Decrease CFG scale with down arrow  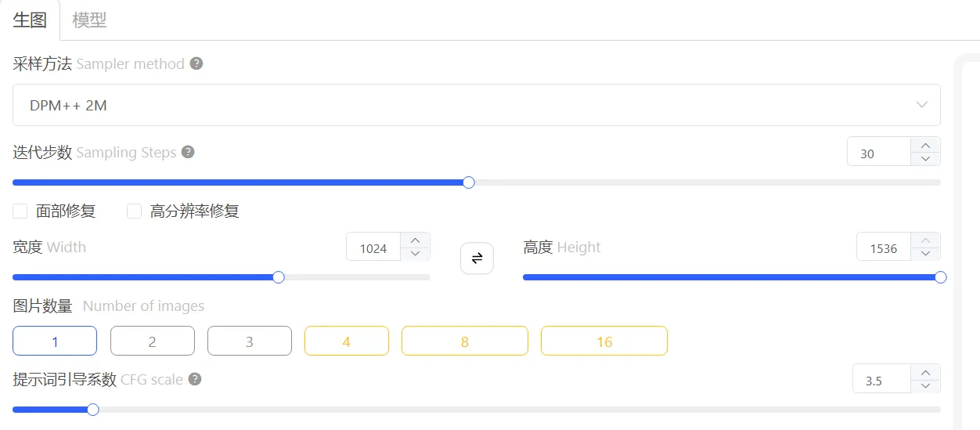tap(926, 385)
